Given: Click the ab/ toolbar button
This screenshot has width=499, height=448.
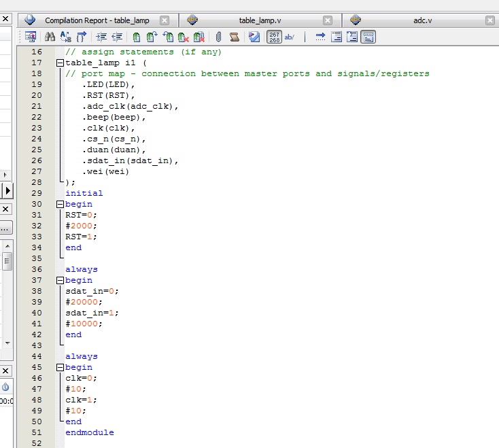Looking at the screenshot, I should pyautogui.click(x=290, y=37).
